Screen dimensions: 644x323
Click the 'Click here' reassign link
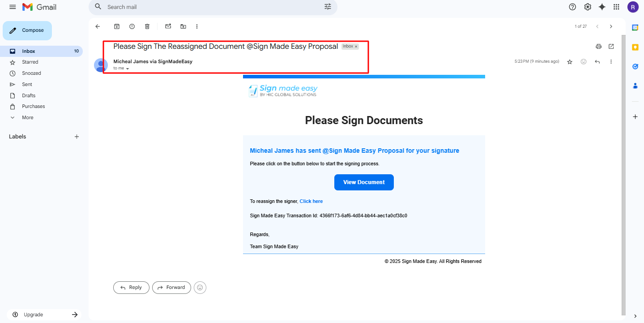tap(311, 201)
